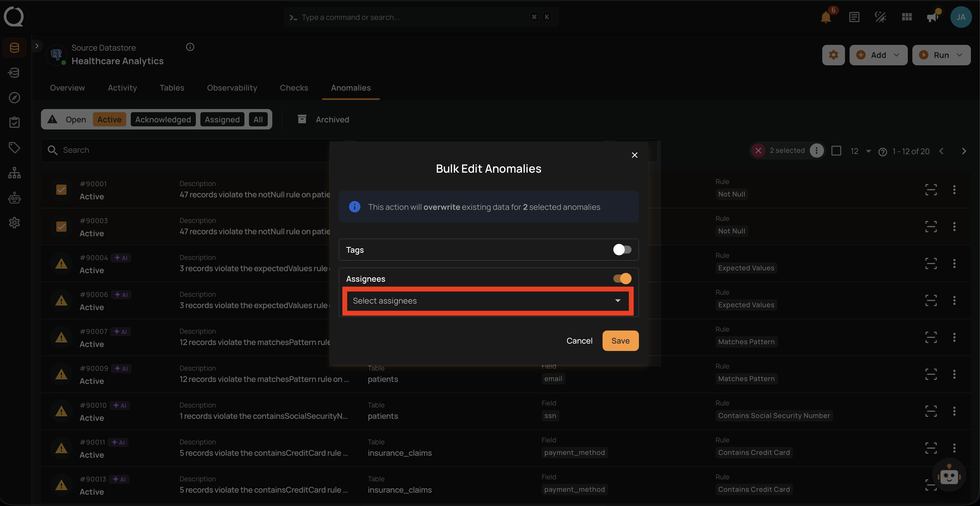Open bulk actions menu beside 2 selected
Viewport: 980px width, 506px height.
point(816,150)
